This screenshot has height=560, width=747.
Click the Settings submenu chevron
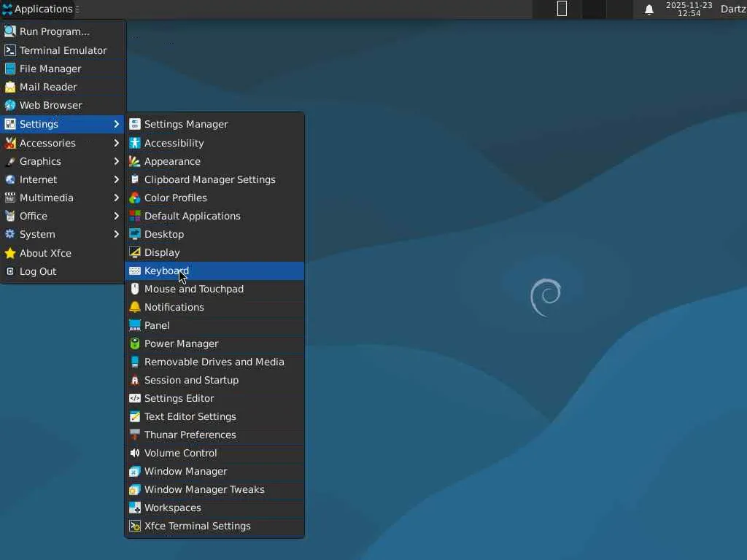(116, 124)
